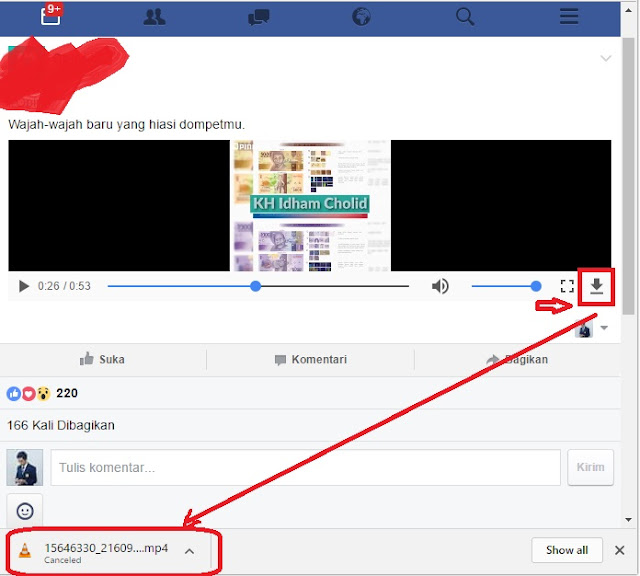
Task: Click the video frame showing KH Idham Cholid
Action: 310,205
